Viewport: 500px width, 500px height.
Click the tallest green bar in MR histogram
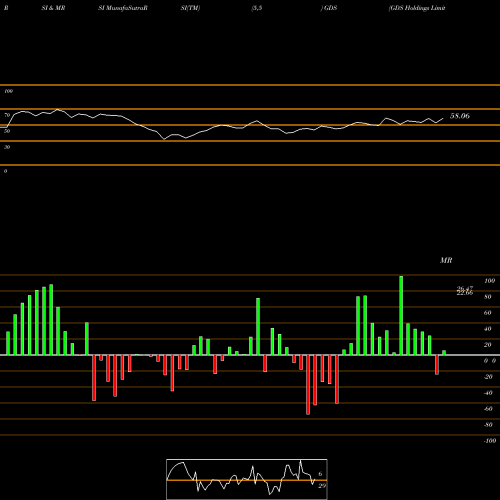[x=401, y=315]
